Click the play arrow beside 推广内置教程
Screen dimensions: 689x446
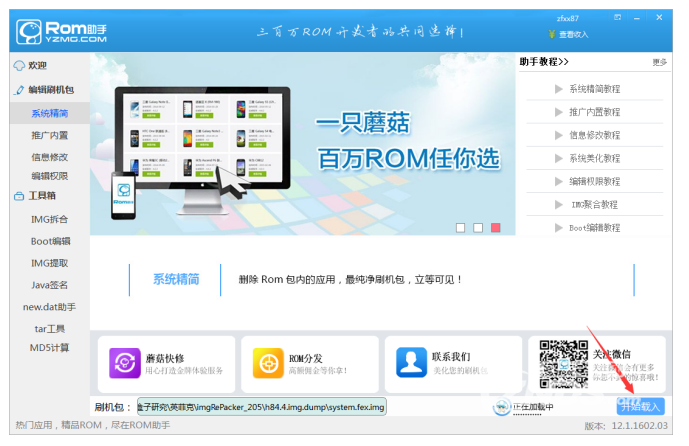point(558,112)
